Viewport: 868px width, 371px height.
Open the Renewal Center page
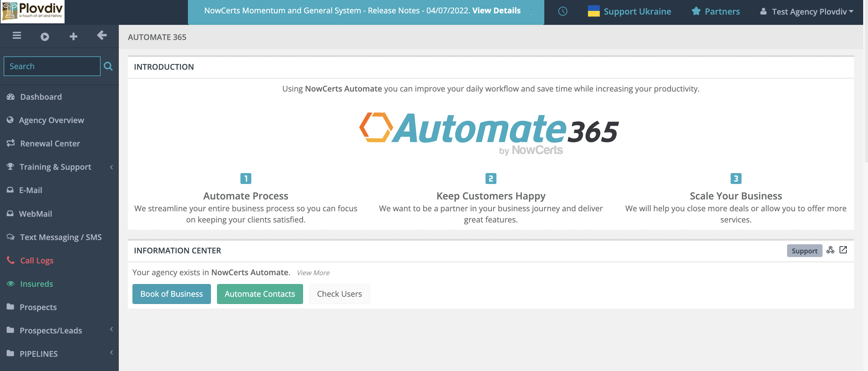(x=50, y=143)
